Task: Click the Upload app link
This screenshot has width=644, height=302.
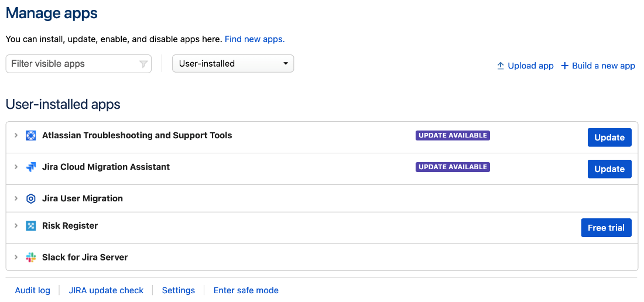Action: (x=530, y=66)
